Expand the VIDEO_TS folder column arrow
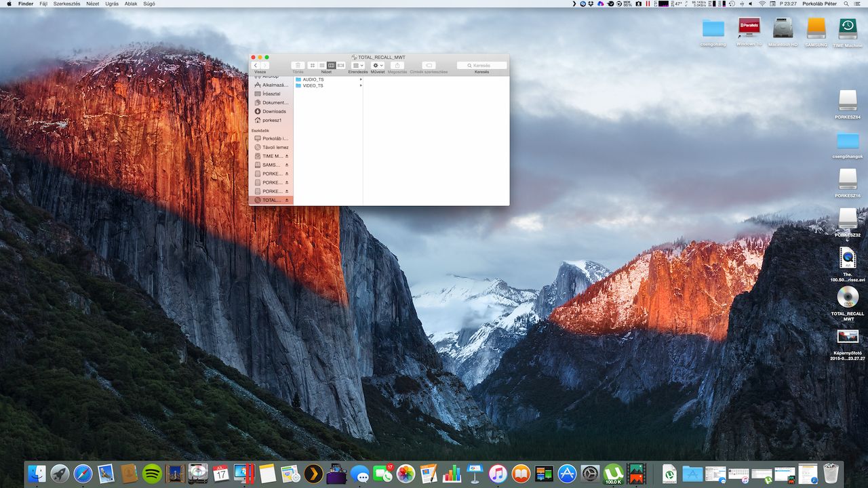868x488 pixels. pos(361,85)
